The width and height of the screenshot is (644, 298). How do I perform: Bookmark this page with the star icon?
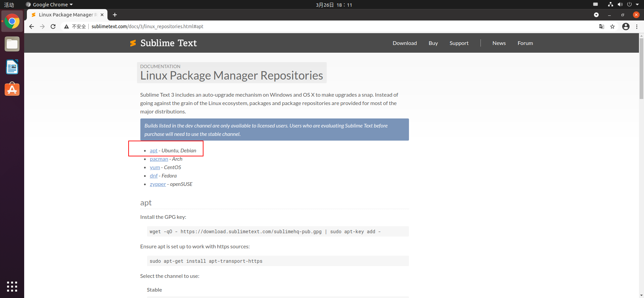click(612, 27)
